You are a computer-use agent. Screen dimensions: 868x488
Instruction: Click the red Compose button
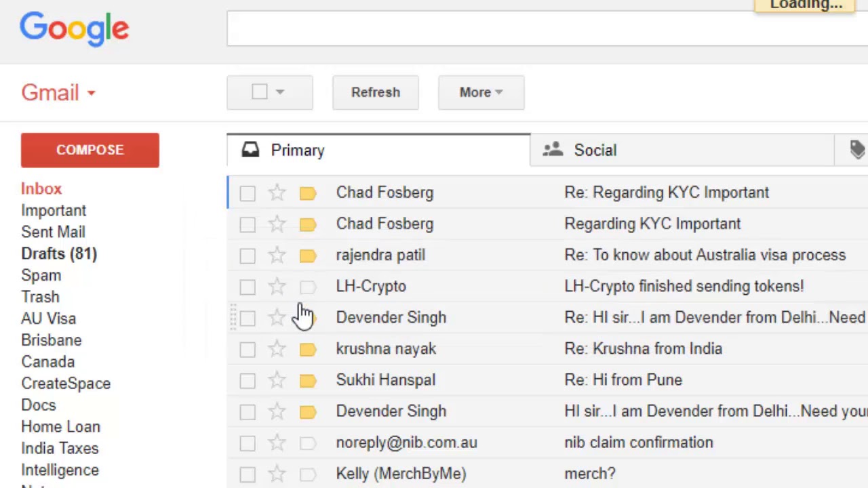(90, 150)
